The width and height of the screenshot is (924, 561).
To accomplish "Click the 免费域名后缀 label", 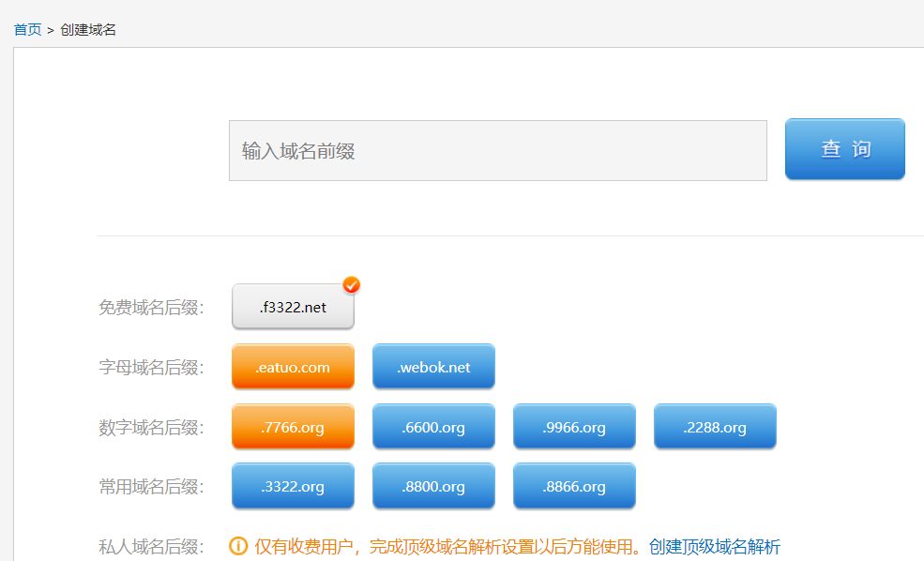I will point(151,307).
